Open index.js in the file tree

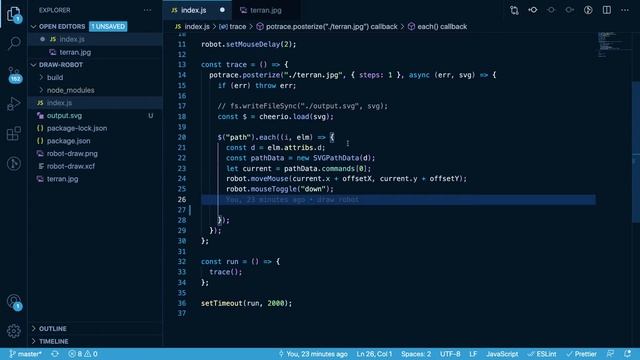point(96,103)
